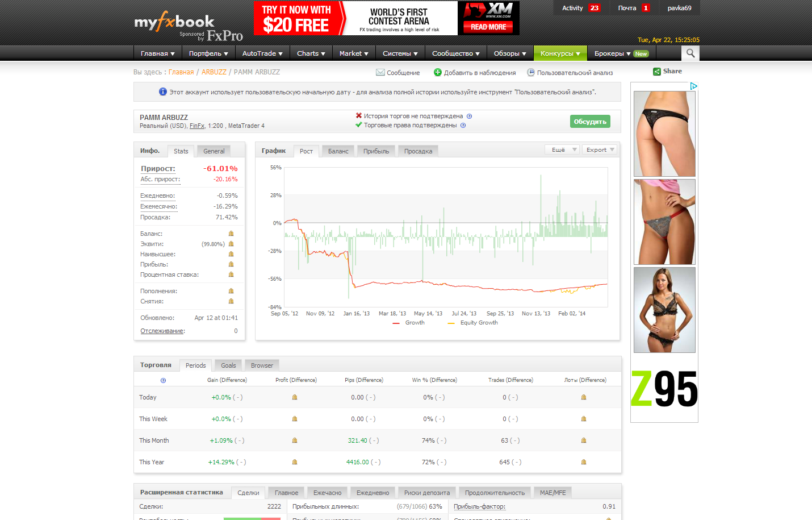Image resolution: width=812 pixels, height=520 pixels.
Task: Expand the Charts navigation dropdown
Action: (311, 53)
